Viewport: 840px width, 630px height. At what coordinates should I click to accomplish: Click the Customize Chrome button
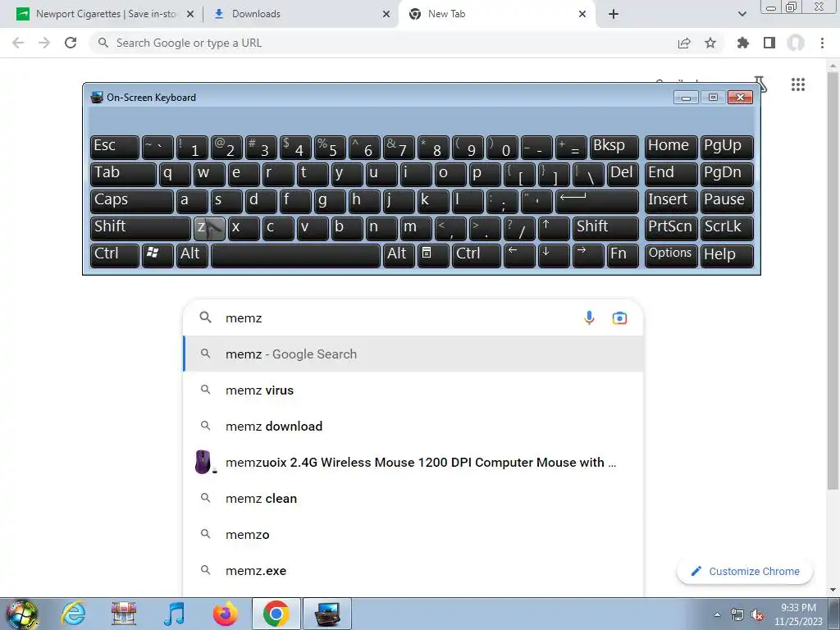click(745, 572)
